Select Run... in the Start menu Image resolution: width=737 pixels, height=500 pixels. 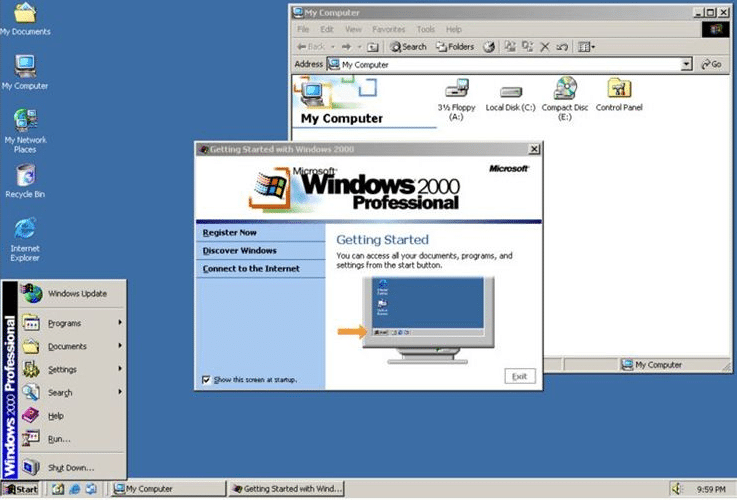coord(72,439)
